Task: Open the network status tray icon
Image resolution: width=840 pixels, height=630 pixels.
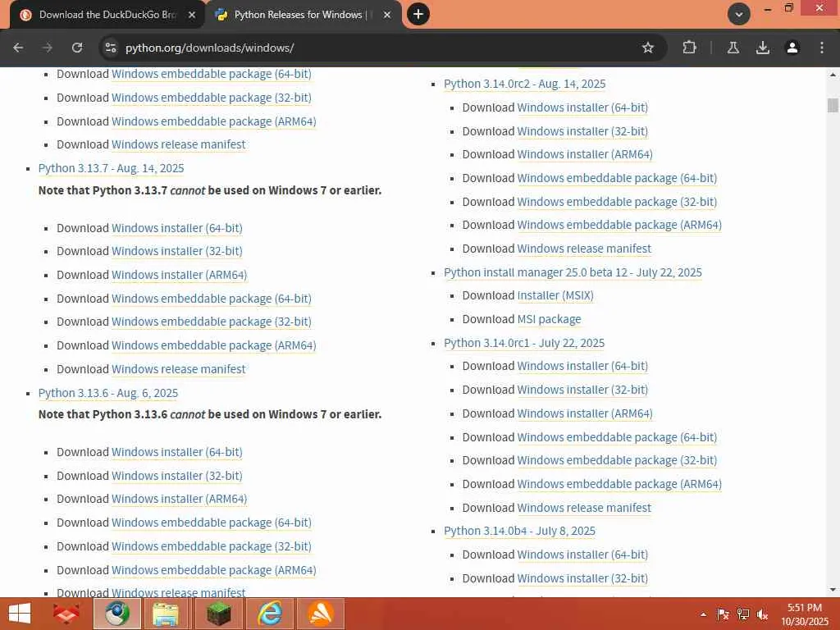Action: point(743,614)
